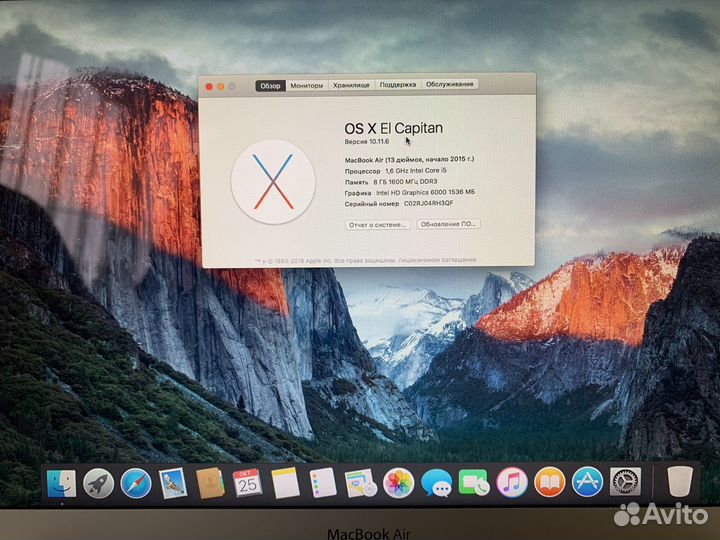Minimize the About This Mac window

coord(220,87)
